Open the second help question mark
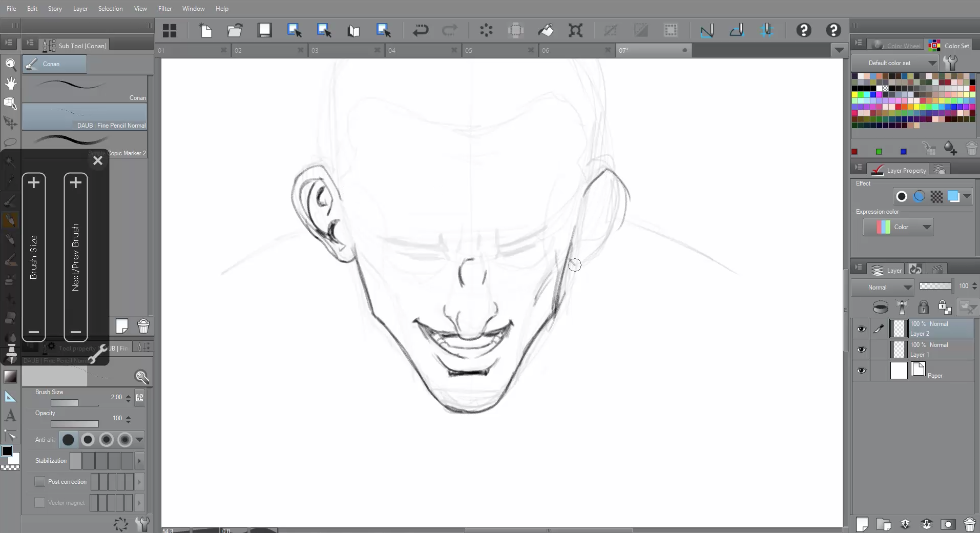The width and height of the screenshot is (980, 533). click(x=833, y=31)
